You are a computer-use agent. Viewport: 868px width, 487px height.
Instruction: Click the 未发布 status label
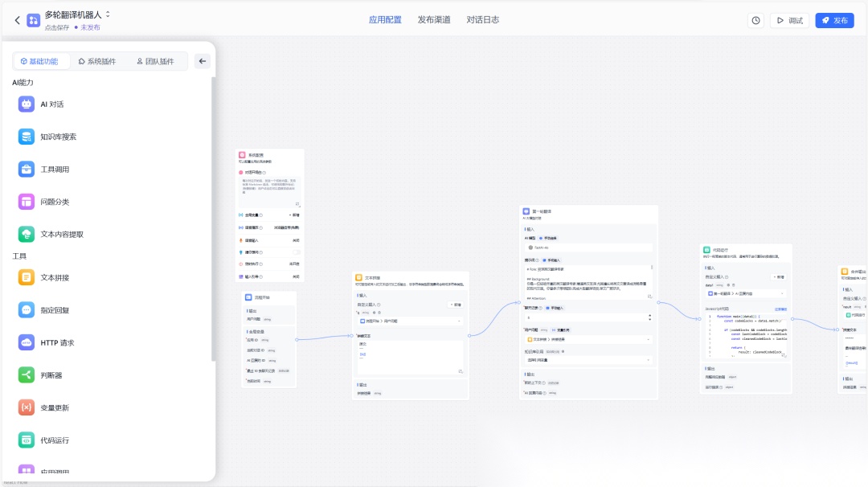coord(90,27)
